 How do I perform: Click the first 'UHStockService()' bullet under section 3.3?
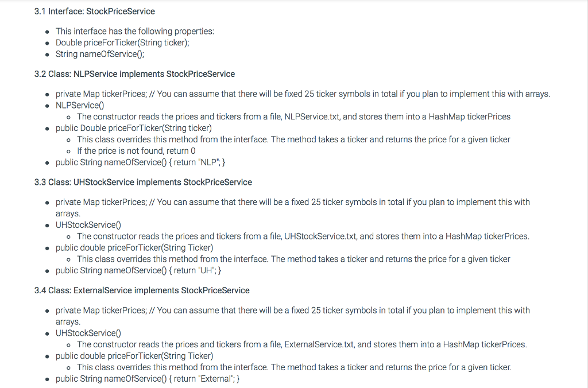point(88,225)
